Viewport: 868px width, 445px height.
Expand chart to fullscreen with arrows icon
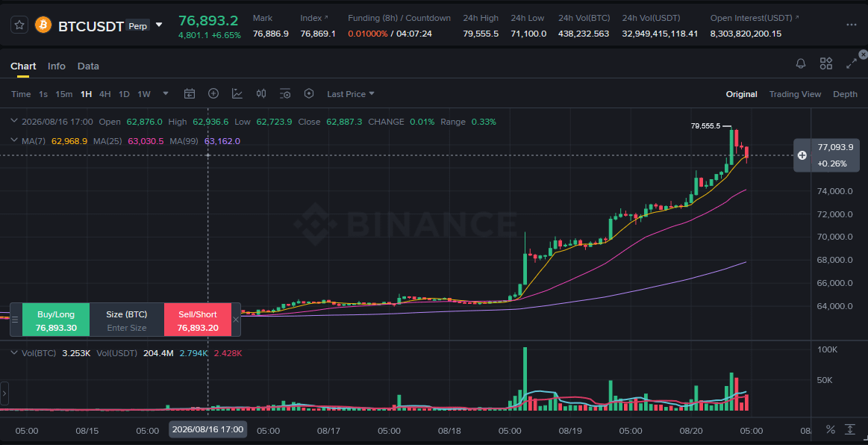pos(852,63)
